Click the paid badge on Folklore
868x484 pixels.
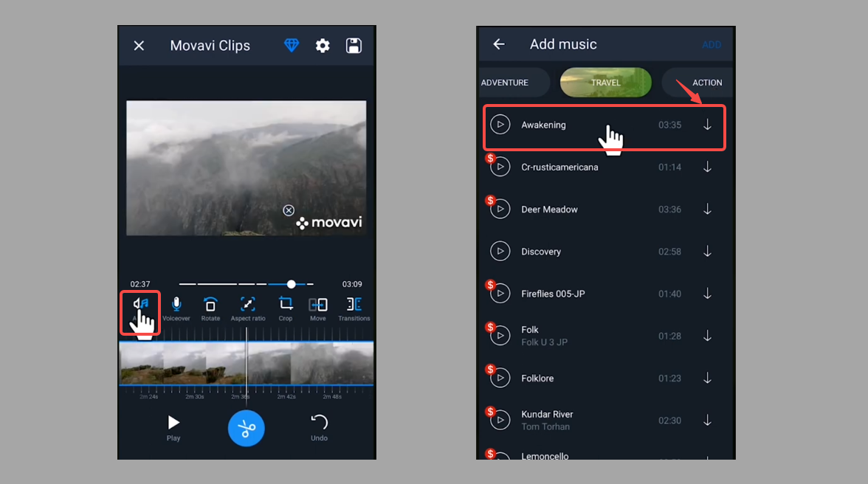[490, 369]
